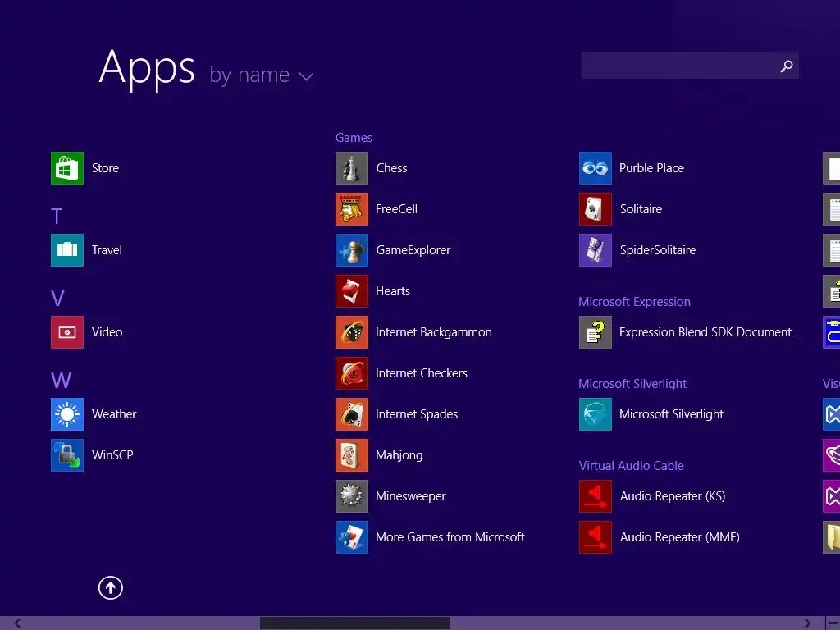Click 'Expression Blend SDK Document...' text
840x630 pixels.
point(710,332)
